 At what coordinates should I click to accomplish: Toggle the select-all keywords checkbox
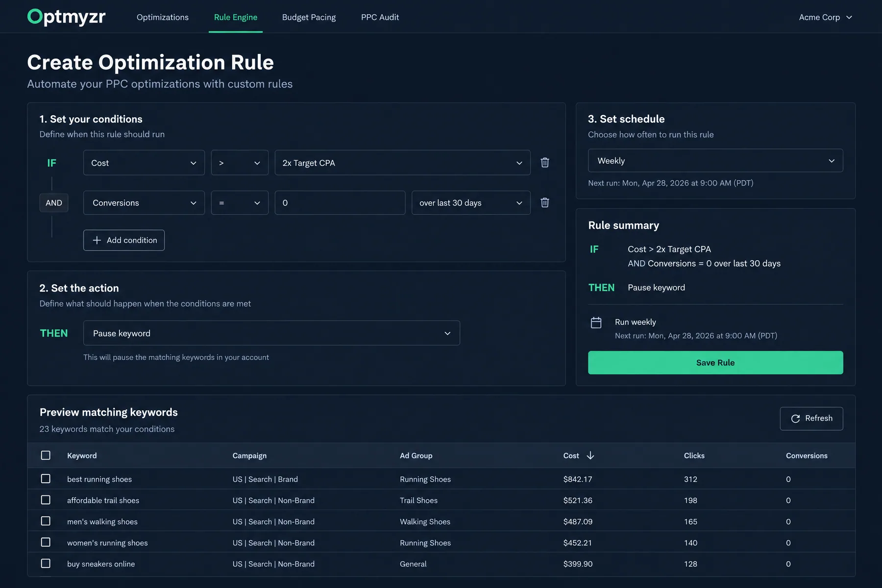(46, 456)
